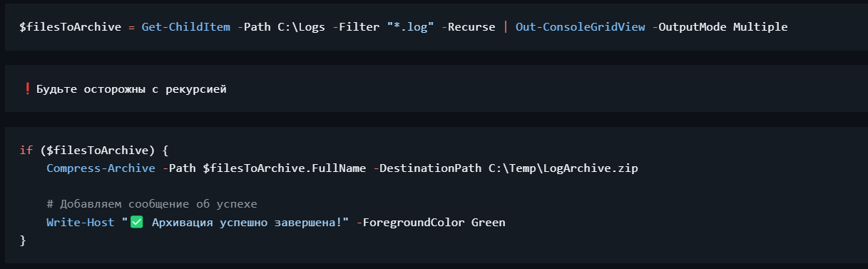Click the green checkmark emoji in Write-Host string

coord(137,223)
